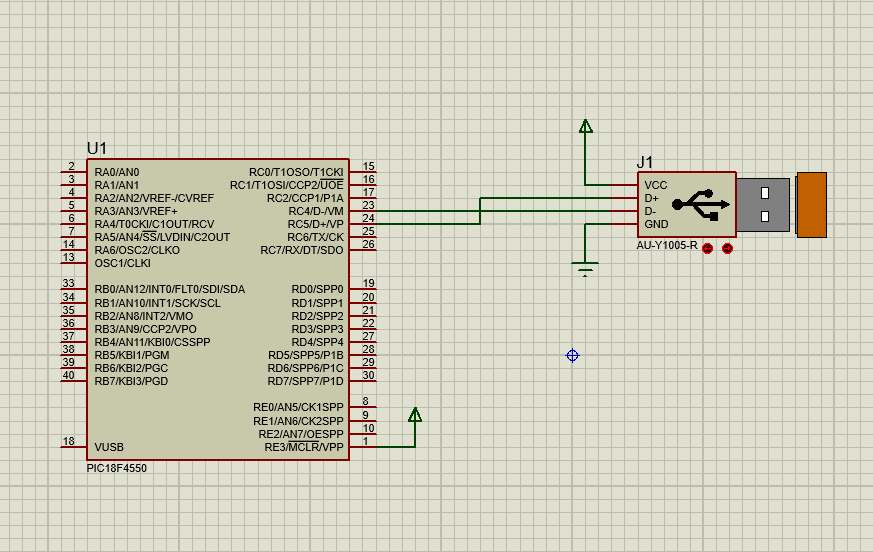Click the RB1/AN10/INT1/SCK/SCL pin label

[158, 304]
